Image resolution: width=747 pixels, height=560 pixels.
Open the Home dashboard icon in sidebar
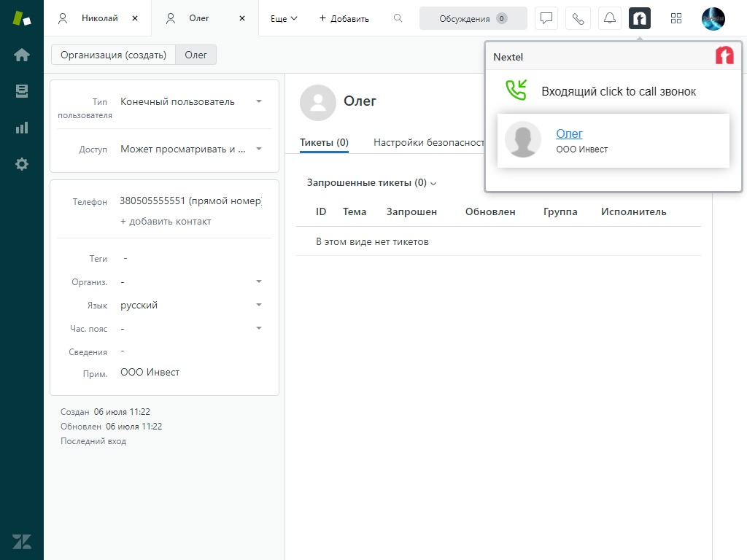pos(22,55)
